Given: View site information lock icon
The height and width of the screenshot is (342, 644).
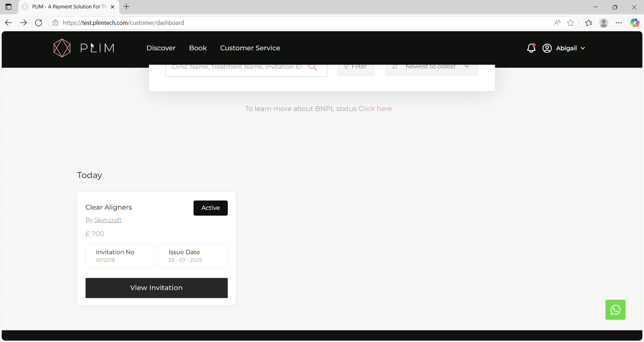Looking at the screenshot, I should 55,23.
